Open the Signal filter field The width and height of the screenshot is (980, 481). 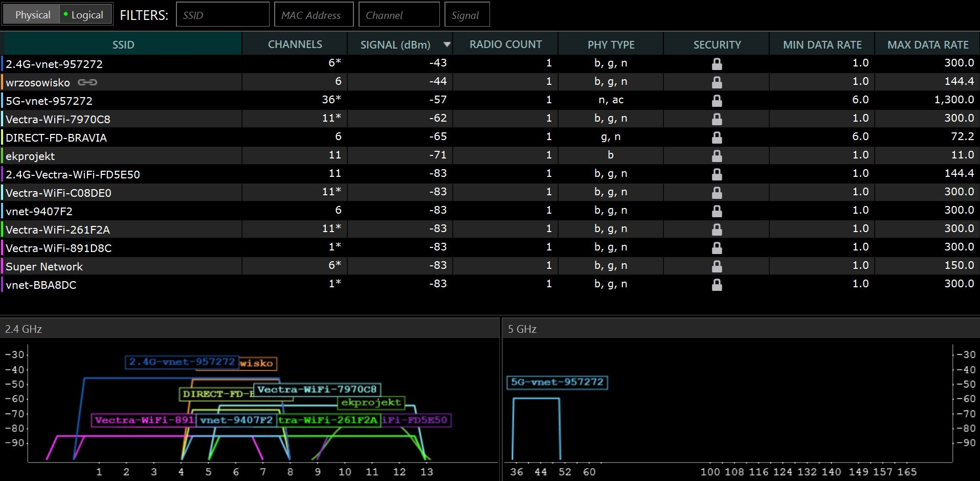pos(467,14)
